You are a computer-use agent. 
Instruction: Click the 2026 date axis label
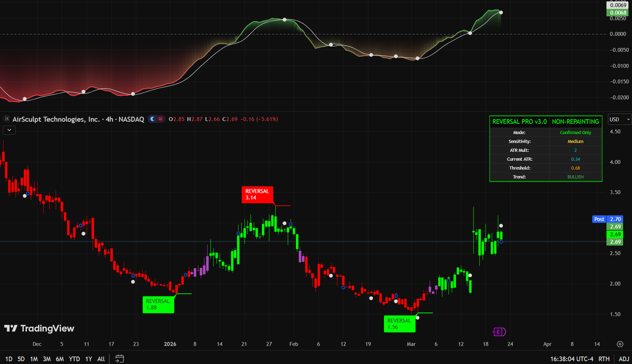coord(170,344)
